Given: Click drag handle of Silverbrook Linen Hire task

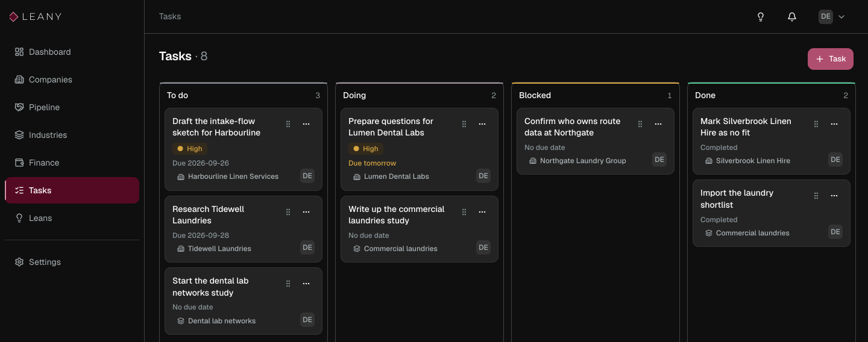Looking at the screenshot, I should tap(816, 124).
